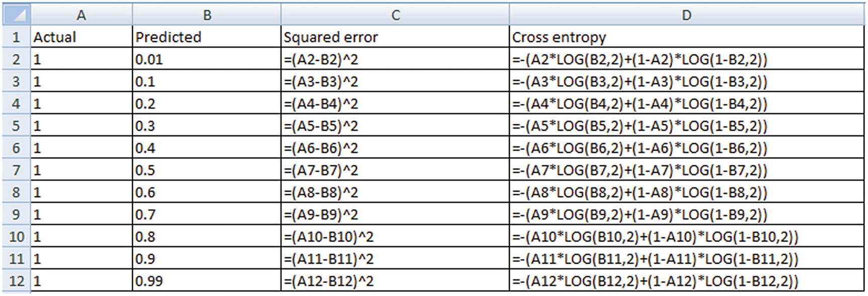Select column D header
868x296 pixels.
click(686, 15)
